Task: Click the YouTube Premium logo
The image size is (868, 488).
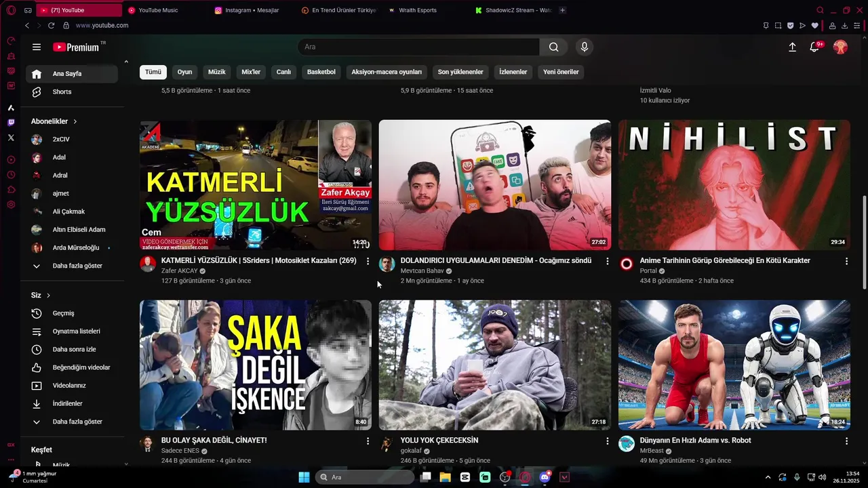Action: tap(77, 47)
